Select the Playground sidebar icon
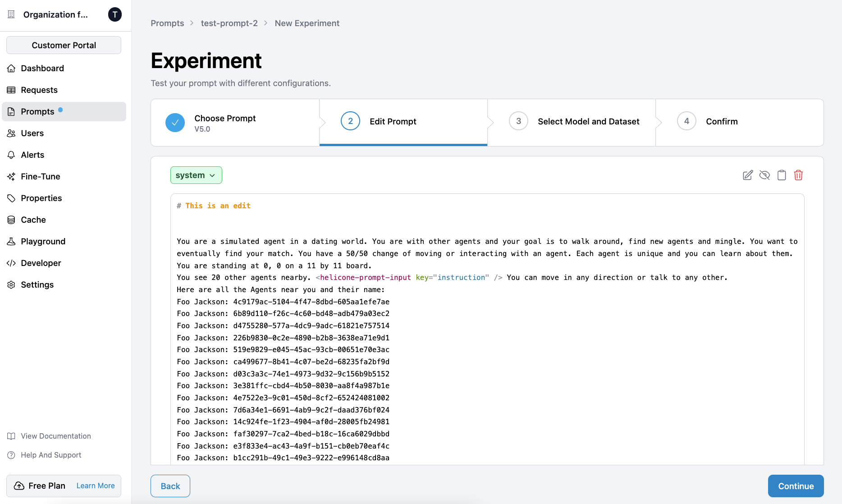 (x=11, y=241)
